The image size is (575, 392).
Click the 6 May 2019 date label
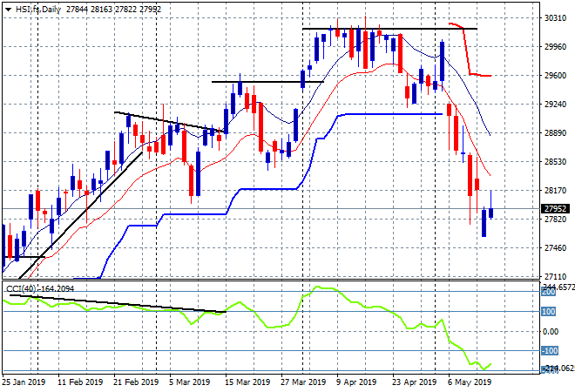(470, 382)
